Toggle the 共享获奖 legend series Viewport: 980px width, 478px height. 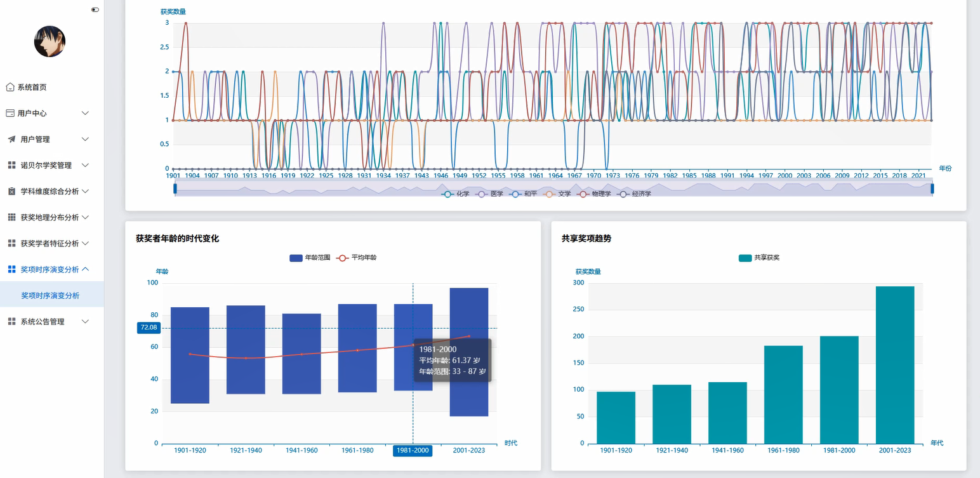(759, 258)
